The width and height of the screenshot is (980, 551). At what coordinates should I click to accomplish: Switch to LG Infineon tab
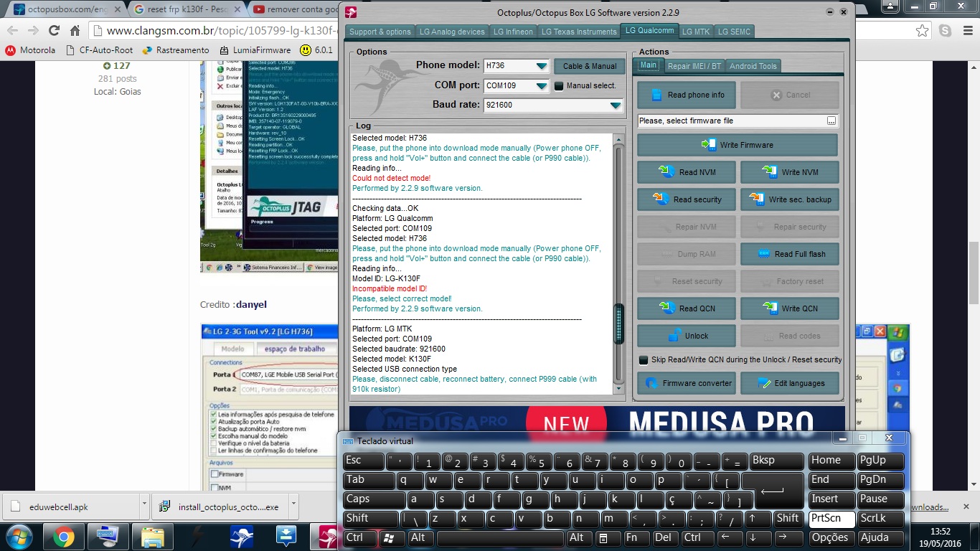pyautogui.click(x=513, y=32)
